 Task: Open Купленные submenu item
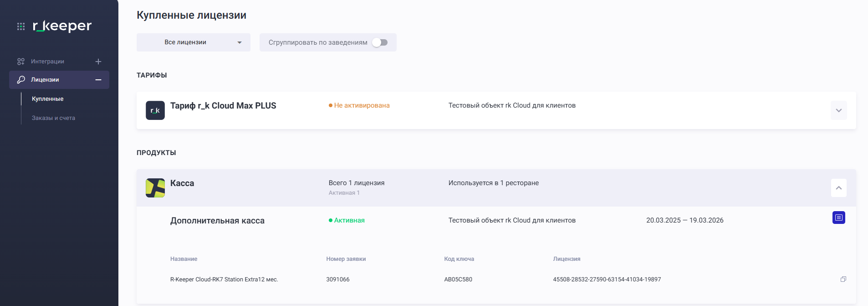[48, 99]
